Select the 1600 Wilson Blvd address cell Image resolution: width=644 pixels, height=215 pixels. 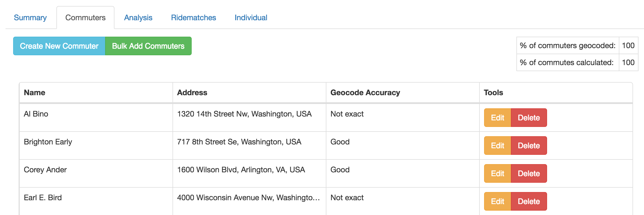pyautogui.click(x=249, y=173)
